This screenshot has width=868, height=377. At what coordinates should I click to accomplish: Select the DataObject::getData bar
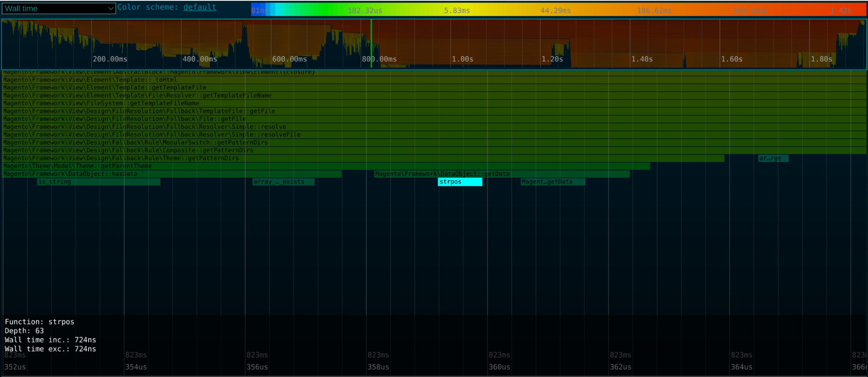(502, 174)
